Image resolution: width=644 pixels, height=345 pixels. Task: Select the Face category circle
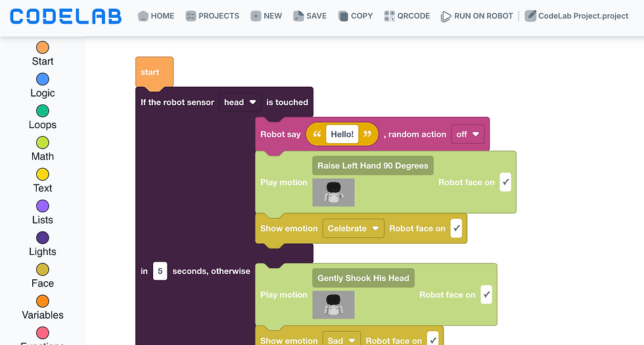pos(42,269)
